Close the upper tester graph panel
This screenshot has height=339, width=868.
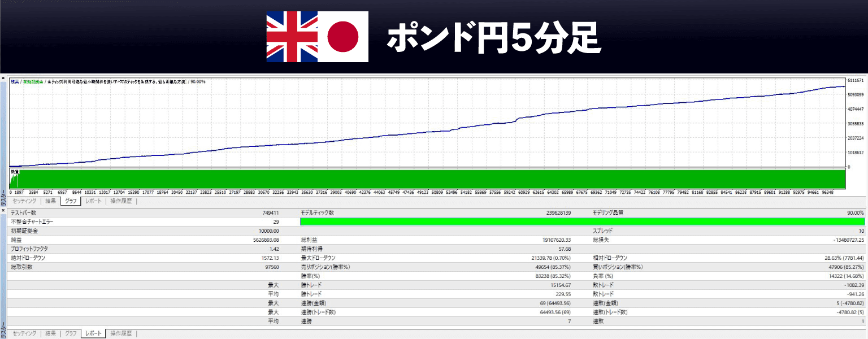click(x=3, y=77)
